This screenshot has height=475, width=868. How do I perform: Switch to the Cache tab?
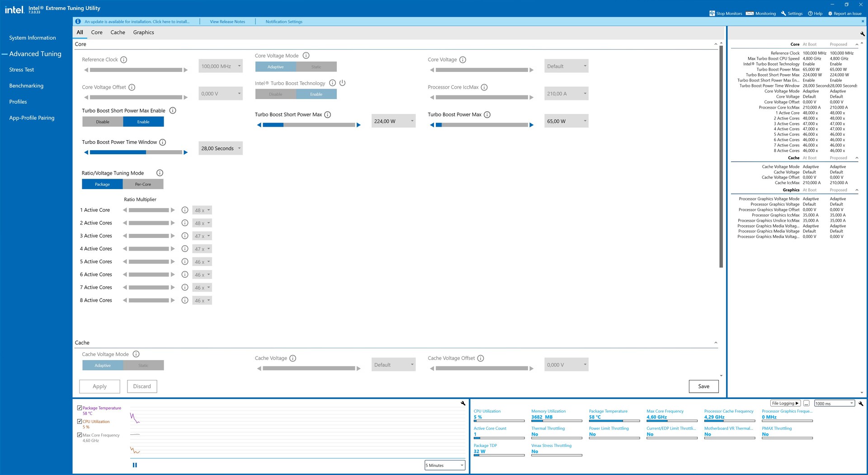click(118, 33)
